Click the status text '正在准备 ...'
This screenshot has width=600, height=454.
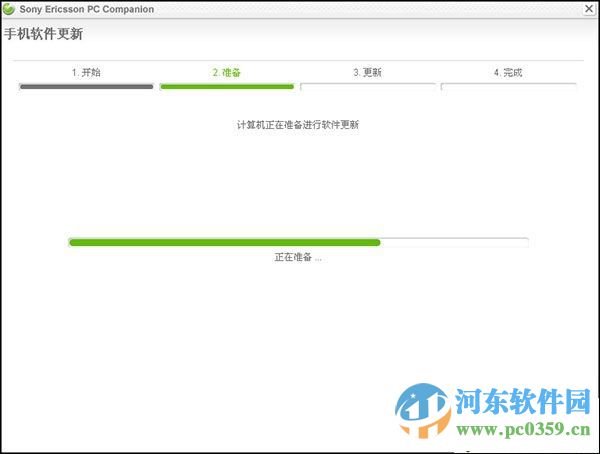[298, 257]
